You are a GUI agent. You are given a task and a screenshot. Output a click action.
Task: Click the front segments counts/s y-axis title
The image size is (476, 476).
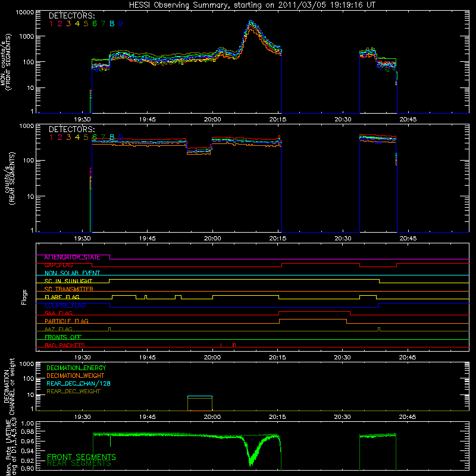pyautogui.click(x=5, y=62)
